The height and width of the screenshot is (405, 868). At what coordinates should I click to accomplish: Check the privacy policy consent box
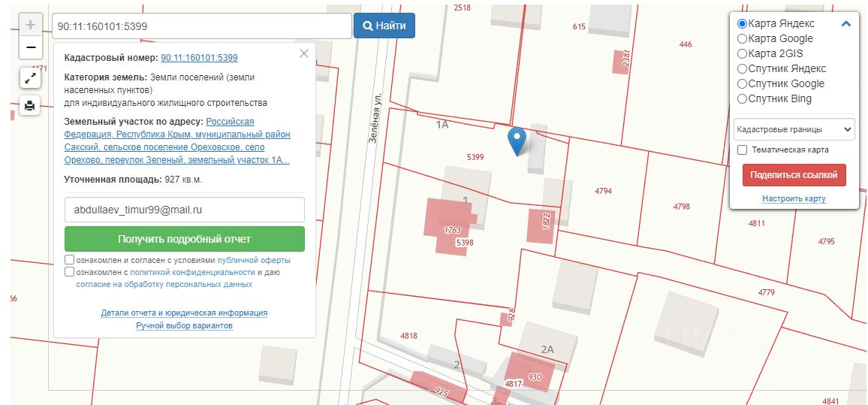pos(70,272)
